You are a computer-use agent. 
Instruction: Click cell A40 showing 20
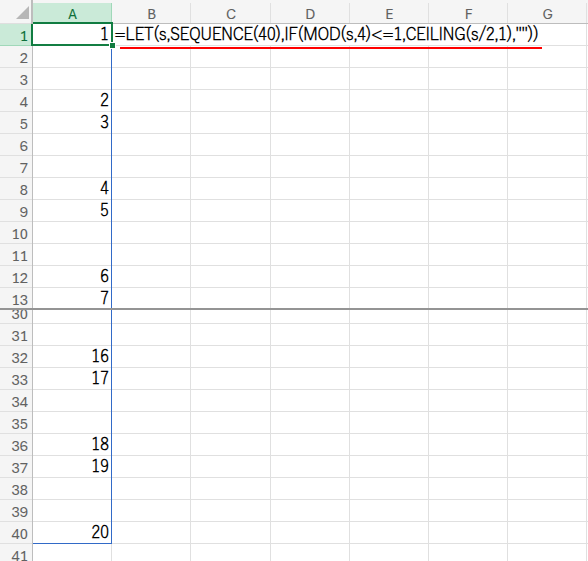(x=72, y=532)
